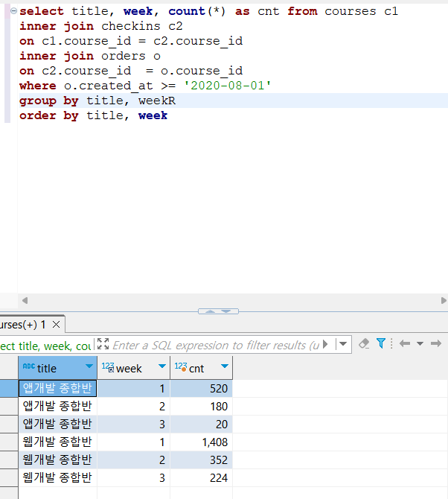448x499 pixels.
Task: Open the navigation history dropdown arrow
Action: coord(420,343)
